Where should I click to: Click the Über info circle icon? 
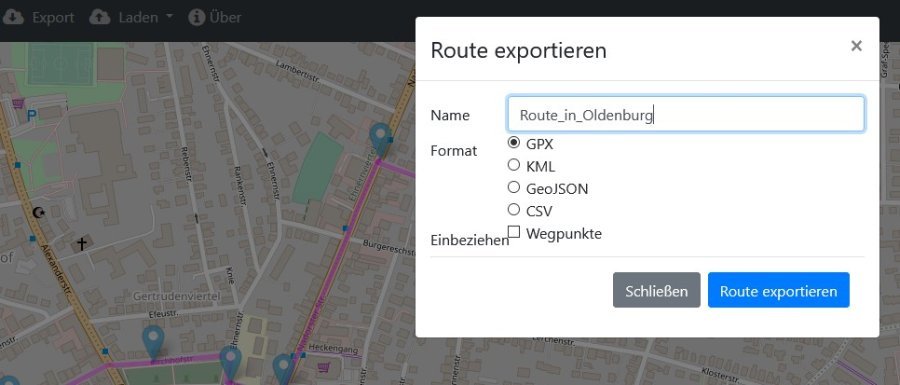point(197,17)
